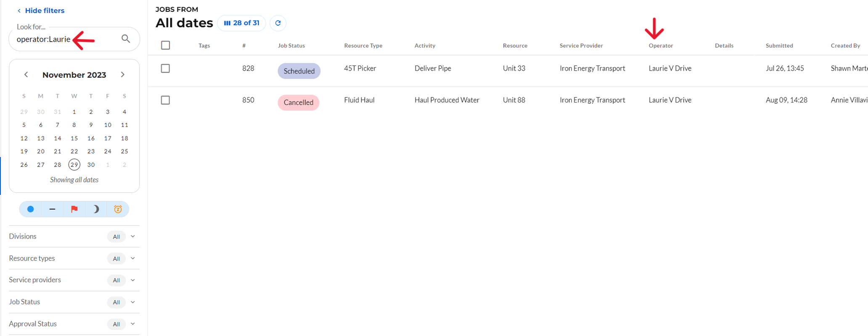Select all jobs with header checkbox
Image resolution: width=868 pixels, height=336 pixels.
click(x=166, y=45)
